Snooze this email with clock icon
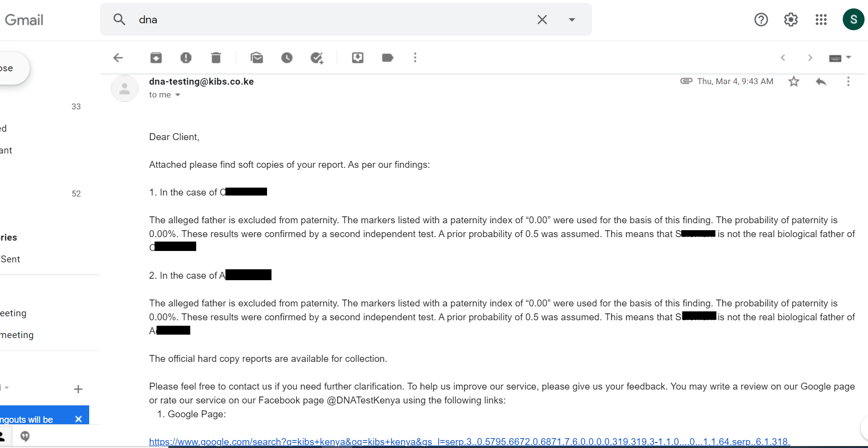This screenshot has height=448, width=868. (x=287, y=58)
